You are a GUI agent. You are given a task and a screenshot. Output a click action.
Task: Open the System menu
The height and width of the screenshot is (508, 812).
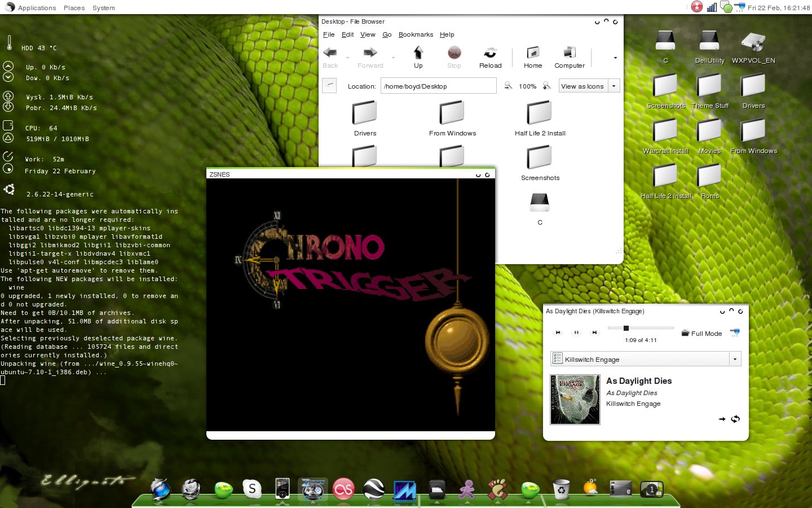pyautogui.click(x=103, y=8)
